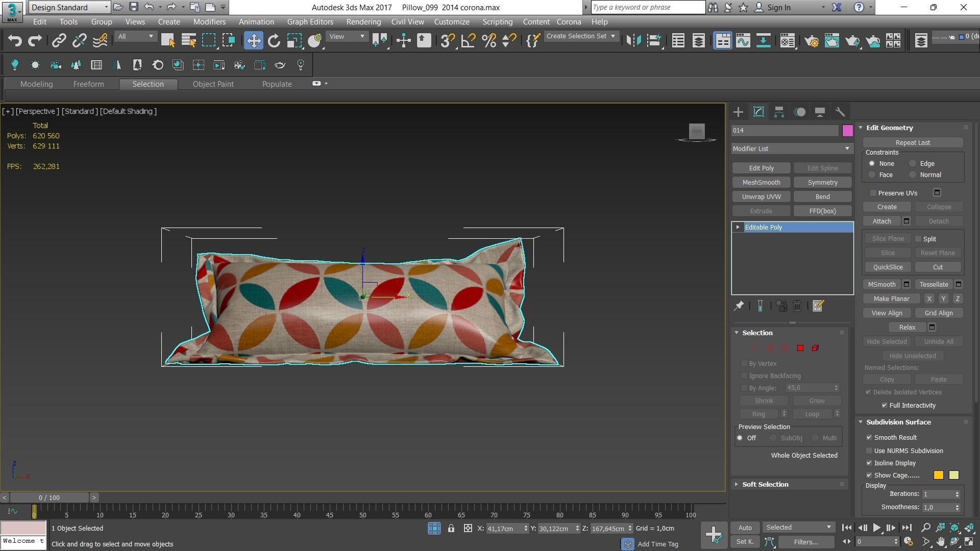Viewport: 980px width, 551px height.
Task: Click the Make Planar button
Action: point(891,299)
